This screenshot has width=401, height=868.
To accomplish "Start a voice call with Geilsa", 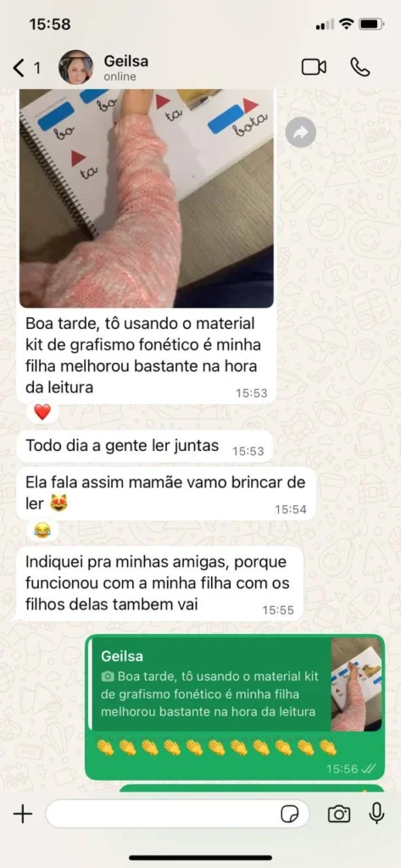I will (360, 67).
